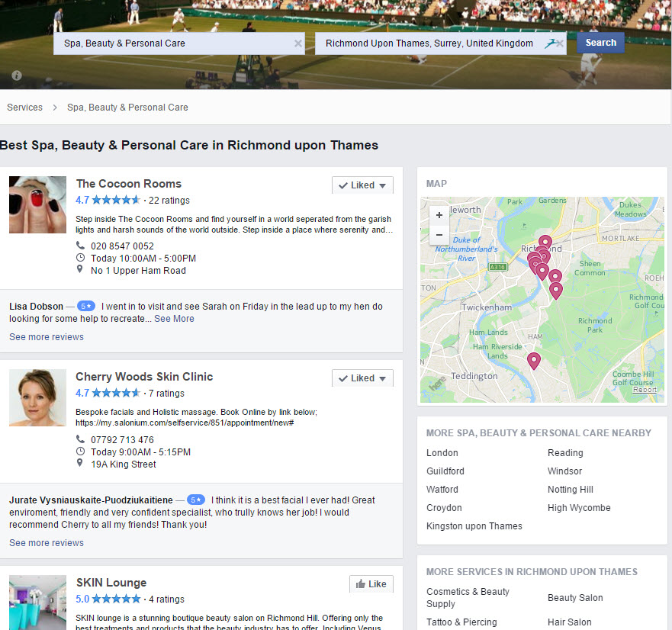Navigate to the Services breadcrumb

click(24, 107)
